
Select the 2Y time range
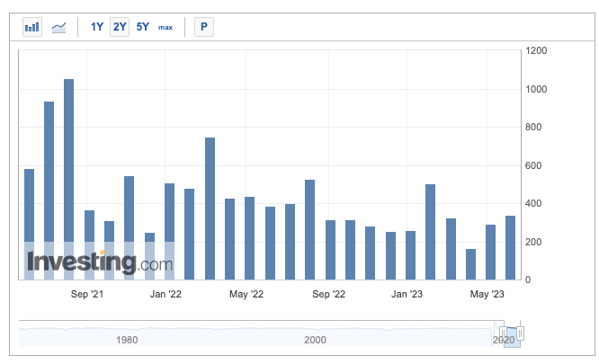120,27
